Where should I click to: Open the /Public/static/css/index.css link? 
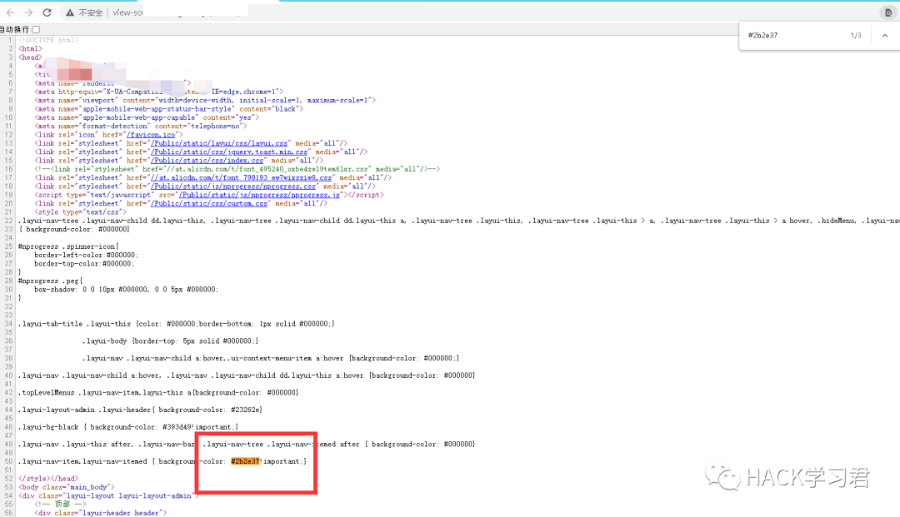[x=207, y=161]
